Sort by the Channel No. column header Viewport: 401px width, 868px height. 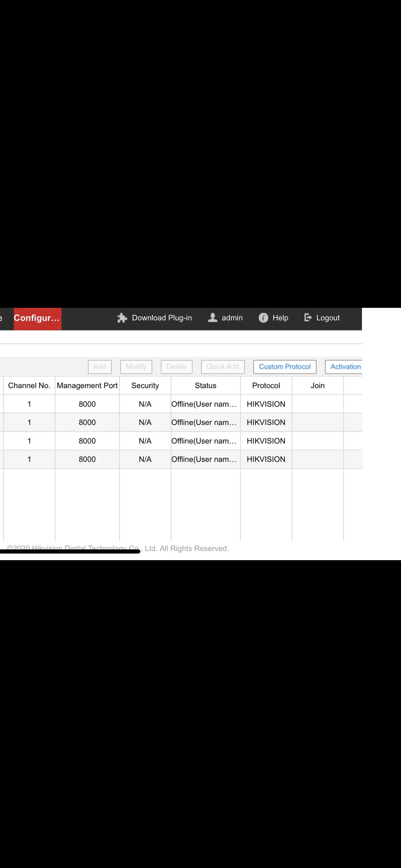29,385
